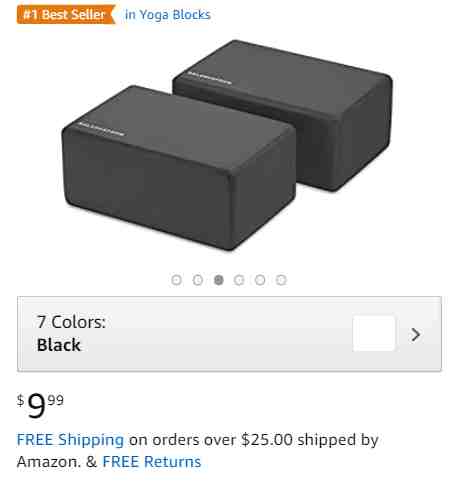Viewport: 454px width, 484px height.
Task: Open the Yoga Blocks category link
Action: (x=168, y=15)
